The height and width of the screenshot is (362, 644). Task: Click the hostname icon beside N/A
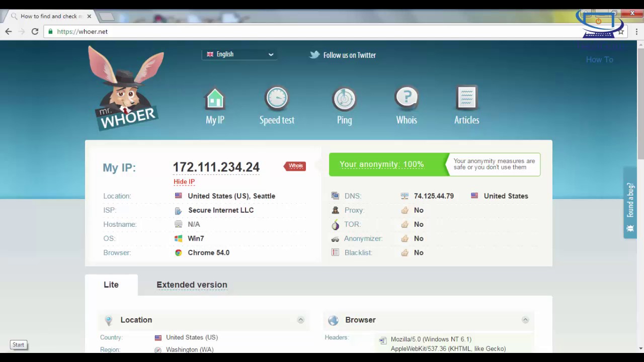click(178, 224)
